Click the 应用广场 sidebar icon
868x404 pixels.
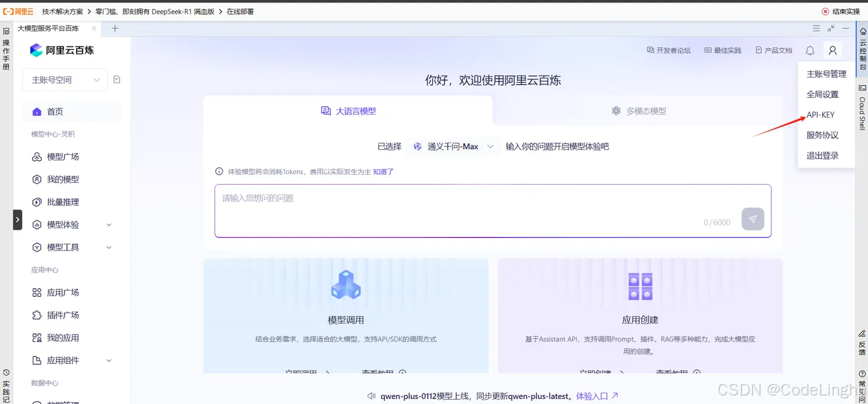pos(37,292)
